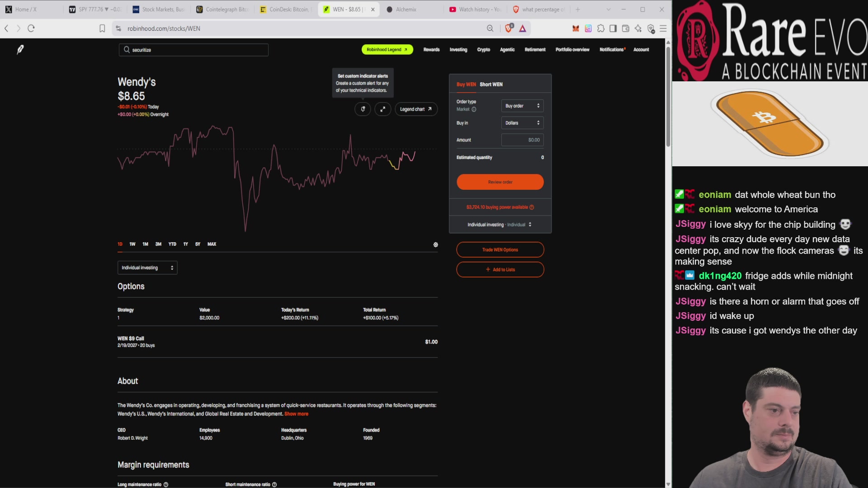Click Long maintenance ratio help icon

tap(166, 484)
